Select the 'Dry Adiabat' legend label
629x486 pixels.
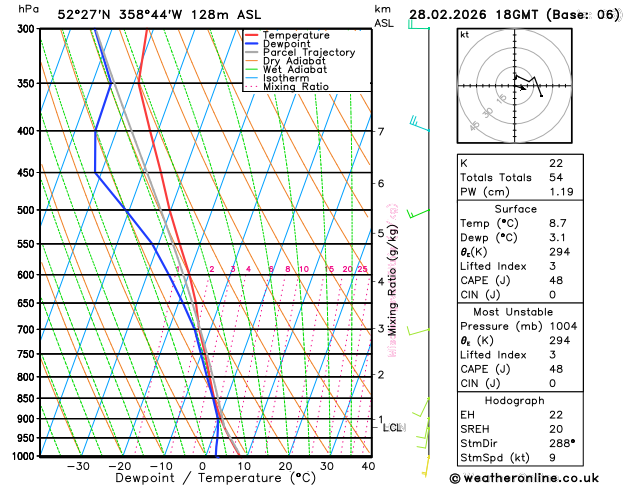point(294,61)
